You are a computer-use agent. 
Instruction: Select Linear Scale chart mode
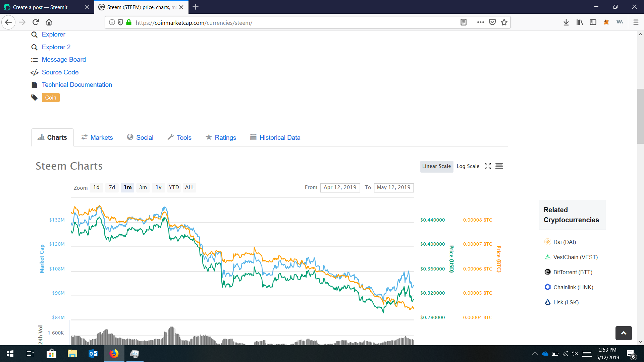point(436,166)
